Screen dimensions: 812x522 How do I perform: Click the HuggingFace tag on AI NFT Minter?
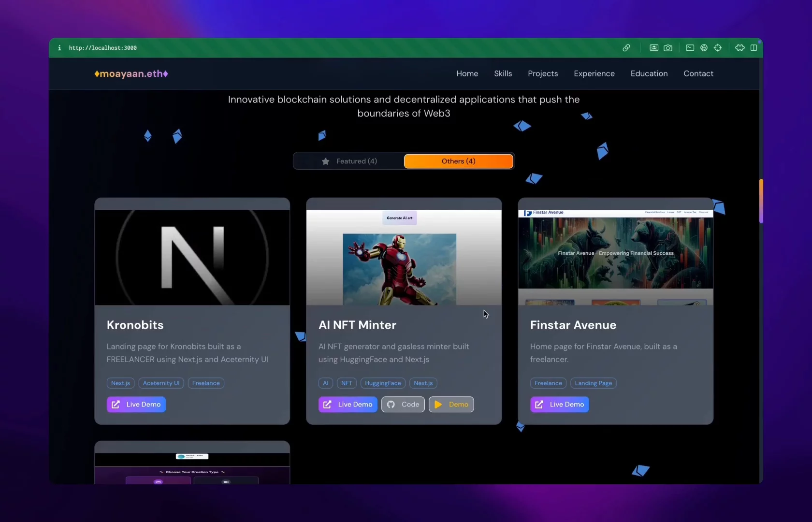[x=382, y=383]
